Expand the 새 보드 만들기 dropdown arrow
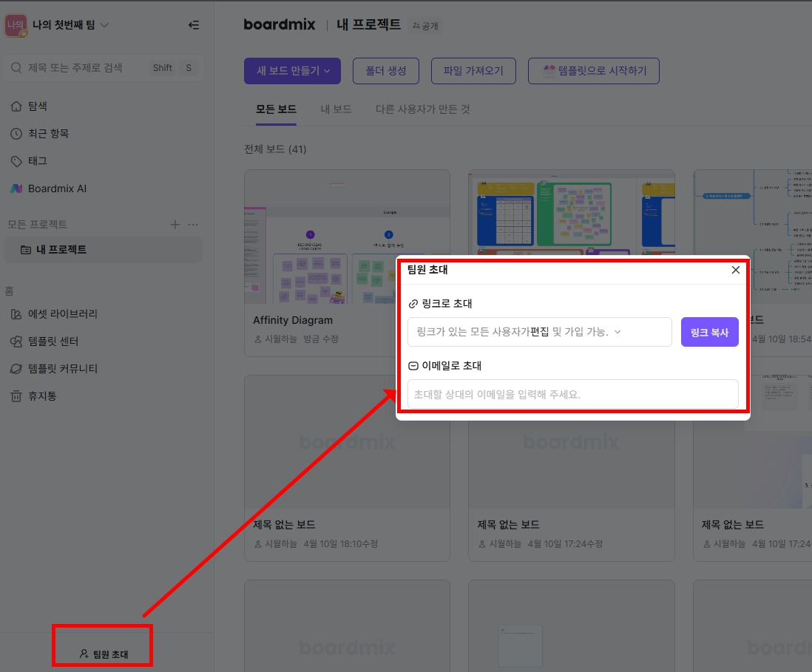Image resolution: width=812 pixels, height=672 pixels. click(328, 70)
